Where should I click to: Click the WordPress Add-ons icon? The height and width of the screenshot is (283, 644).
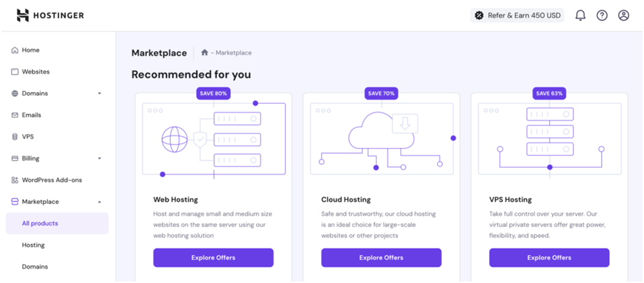coord(15,180)
